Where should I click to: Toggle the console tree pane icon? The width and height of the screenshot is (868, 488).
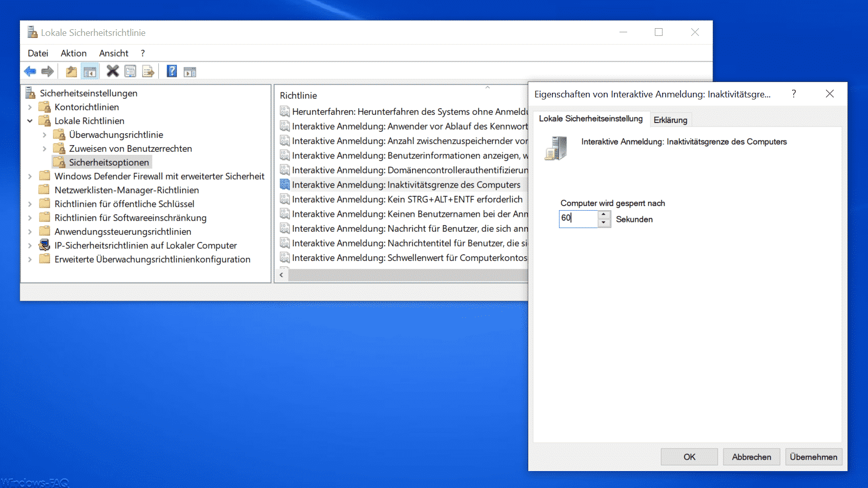click(90, 72)
